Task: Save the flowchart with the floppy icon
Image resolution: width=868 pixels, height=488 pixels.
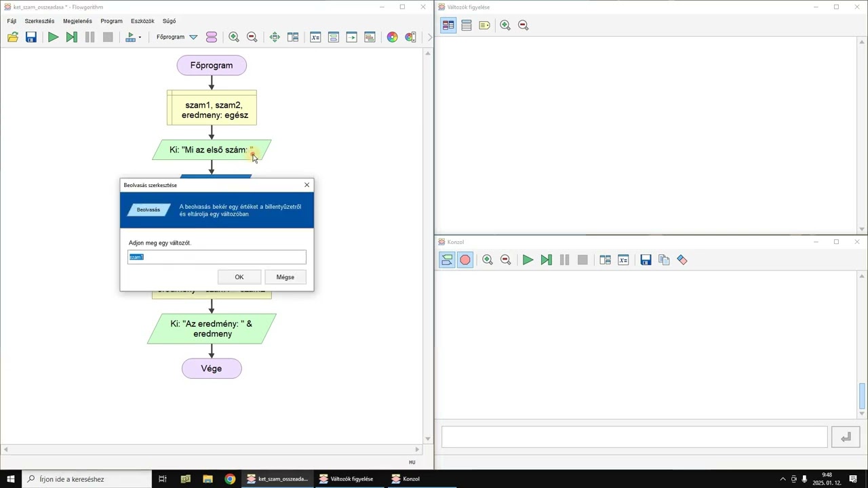Action: [x=31, y=37]
